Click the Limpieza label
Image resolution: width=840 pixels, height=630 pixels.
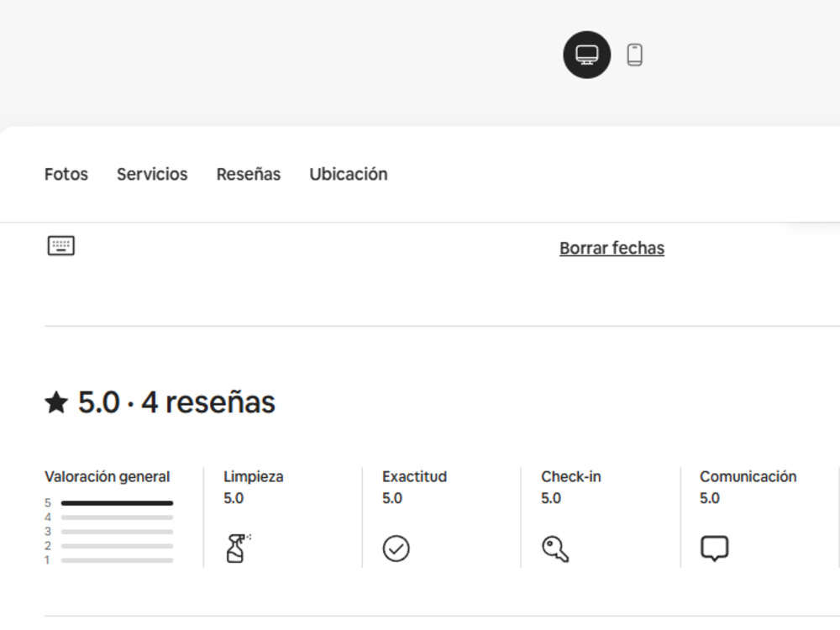click(254, 477)
